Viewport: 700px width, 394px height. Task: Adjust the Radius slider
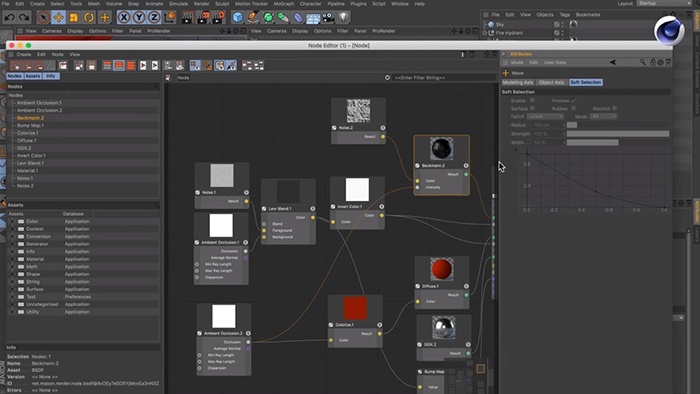coord(618,125)
